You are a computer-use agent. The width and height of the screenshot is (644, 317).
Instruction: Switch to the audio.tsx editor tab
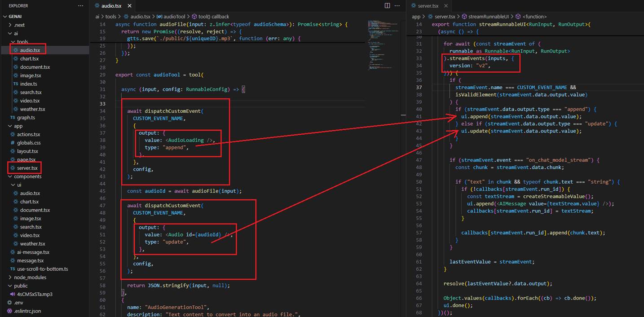(113, 6)
